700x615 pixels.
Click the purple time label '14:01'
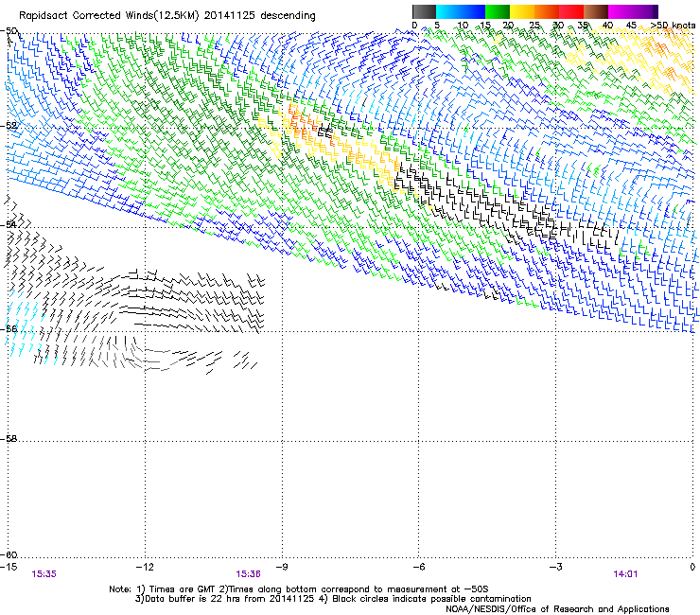click(625, 574)
